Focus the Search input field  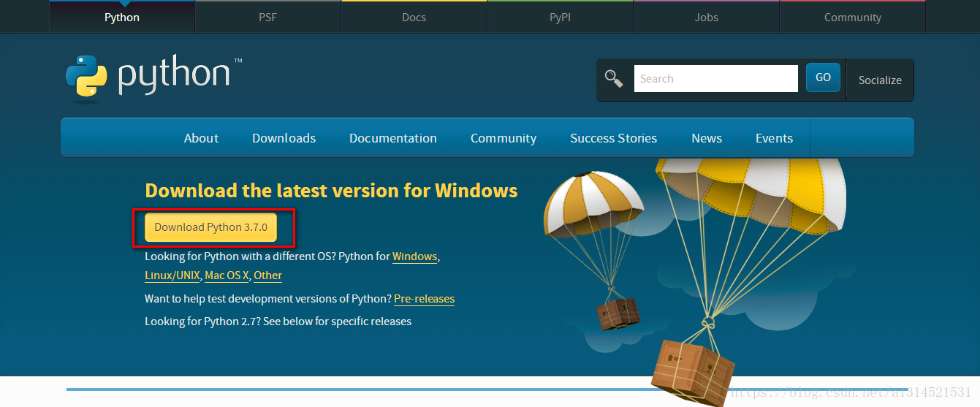pyautogui.click(x=715, y=79)
